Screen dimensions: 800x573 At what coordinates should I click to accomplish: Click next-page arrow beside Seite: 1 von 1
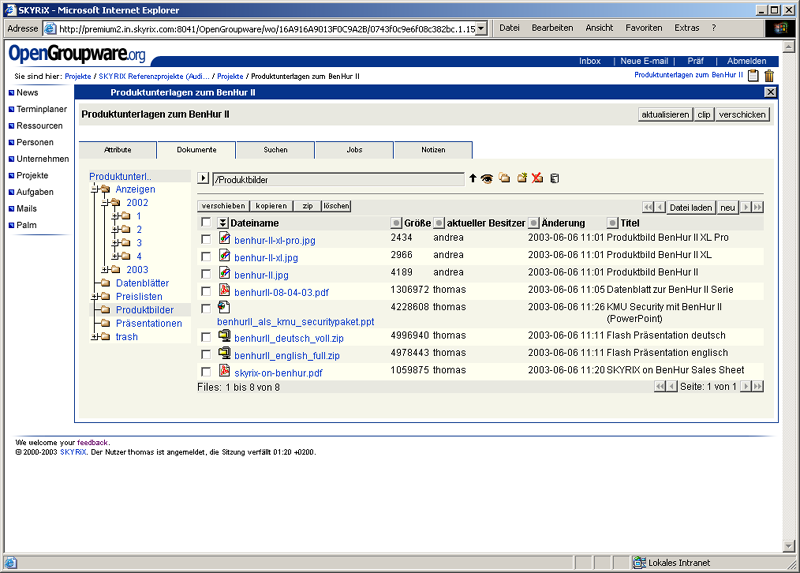746,386
